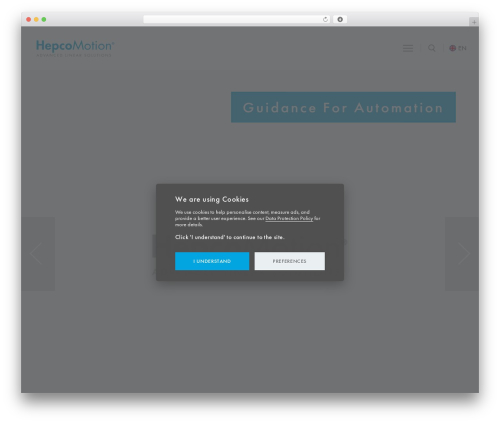Image resolution: width=500 pixels, height=423 pixels.
Task: Close the browser window red button
Action: tap(29, 19)
